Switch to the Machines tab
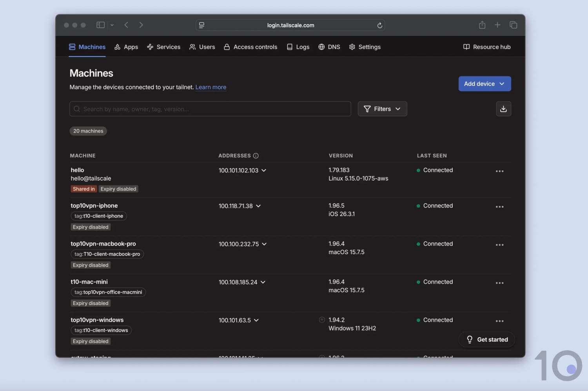The height and width of the screenshot is (391, 588). [87, 47]
